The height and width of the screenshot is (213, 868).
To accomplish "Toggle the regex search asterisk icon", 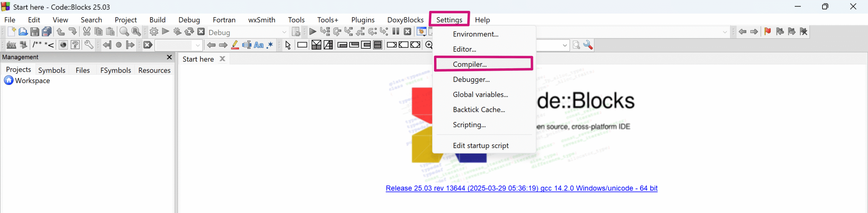I will [270, 45].
